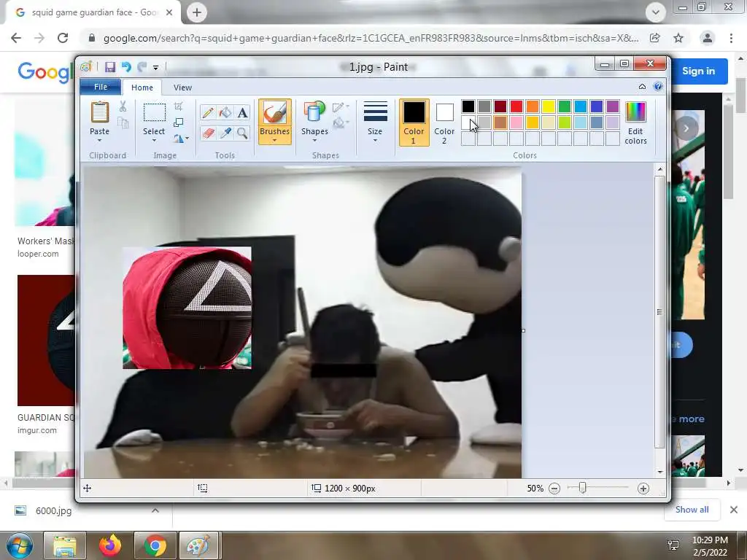The height and width of the screenshot is (560, 747).
Task: Click the Paint Help question mark icon
Action: (658, 87)
